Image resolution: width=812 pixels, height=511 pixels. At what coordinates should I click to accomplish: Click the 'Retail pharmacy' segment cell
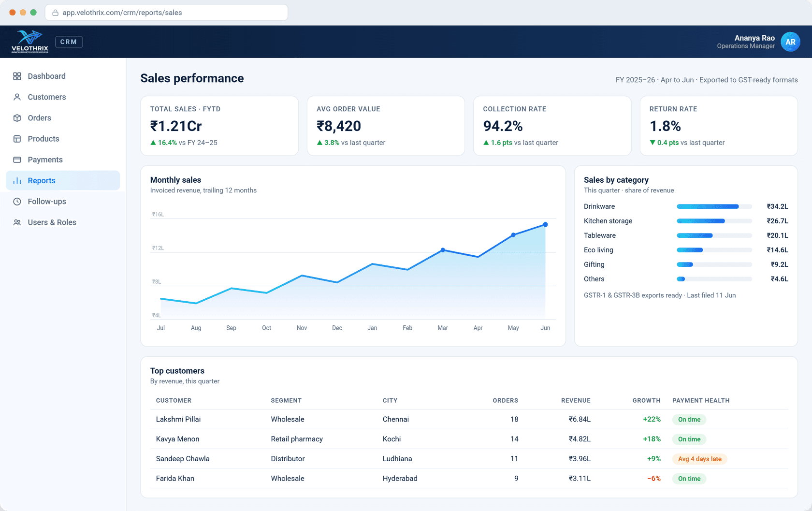[x=297, y=439]
